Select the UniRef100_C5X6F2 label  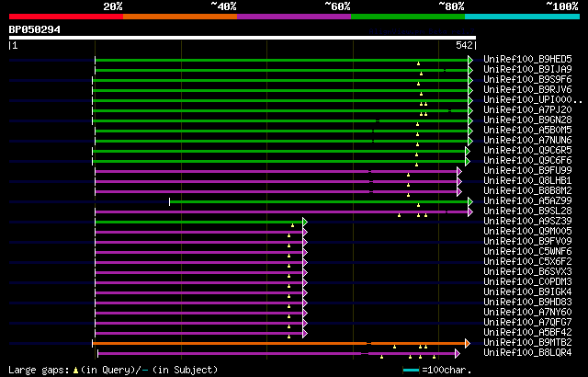click(527, 261)
